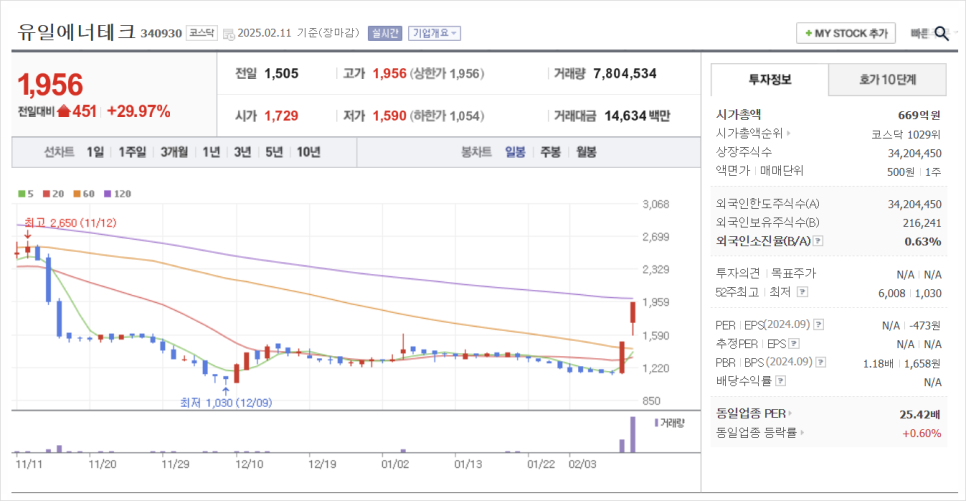
Task: Click 거래대금 value 14,634 백만
Action: 637,116
